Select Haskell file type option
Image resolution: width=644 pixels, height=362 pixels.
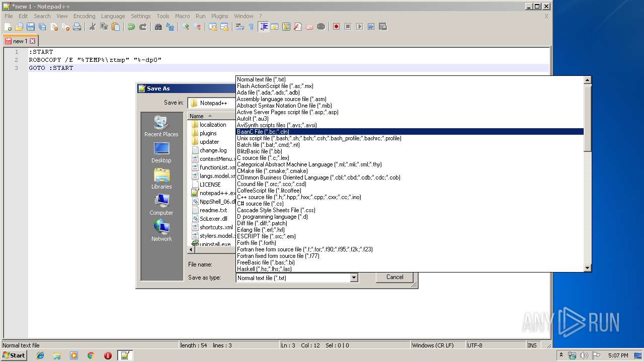[x=410, y=269]
